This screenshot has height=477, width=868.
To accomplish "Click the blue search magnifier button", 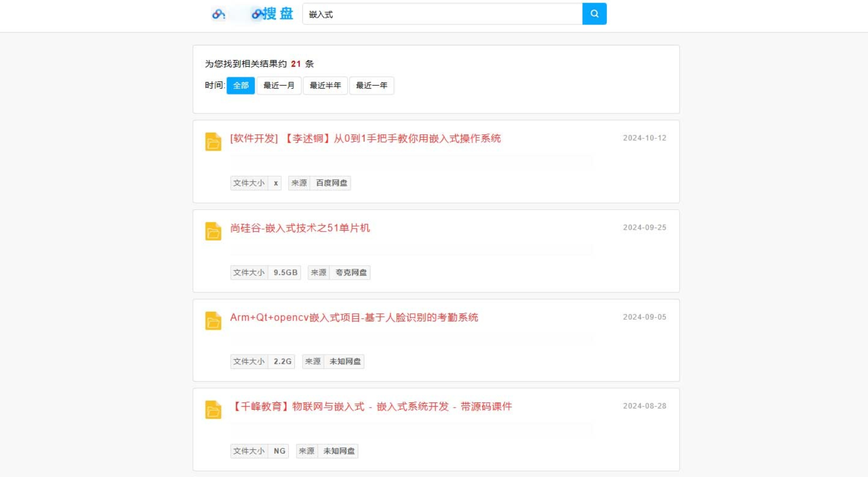I will (594, 14).
